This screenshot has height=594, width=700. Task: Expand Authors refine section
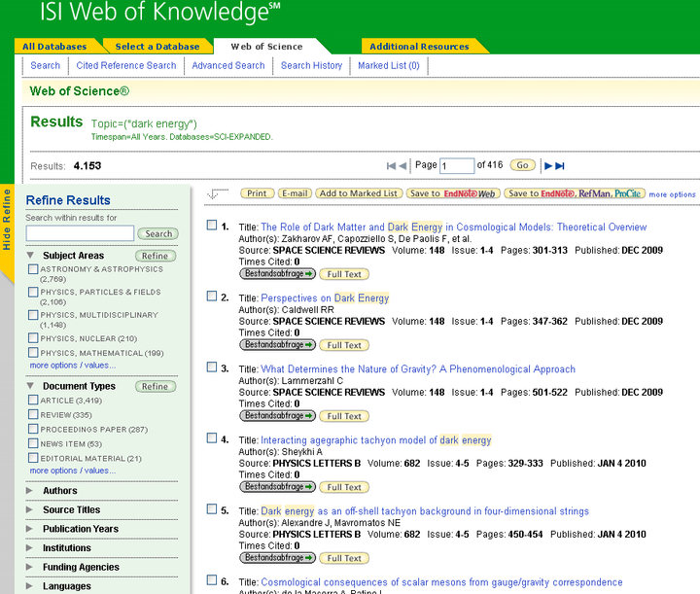[x=29, y=490]
